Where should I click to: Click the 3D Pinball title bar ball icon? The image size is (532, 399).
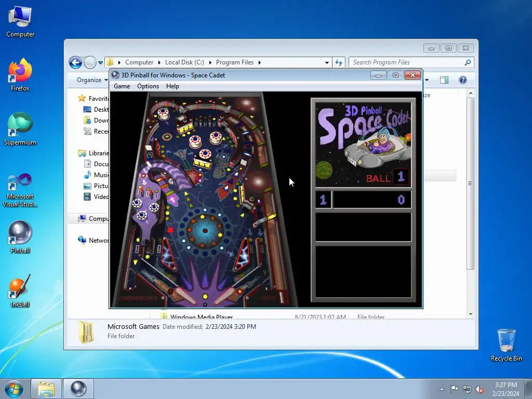tap(115, 75)
